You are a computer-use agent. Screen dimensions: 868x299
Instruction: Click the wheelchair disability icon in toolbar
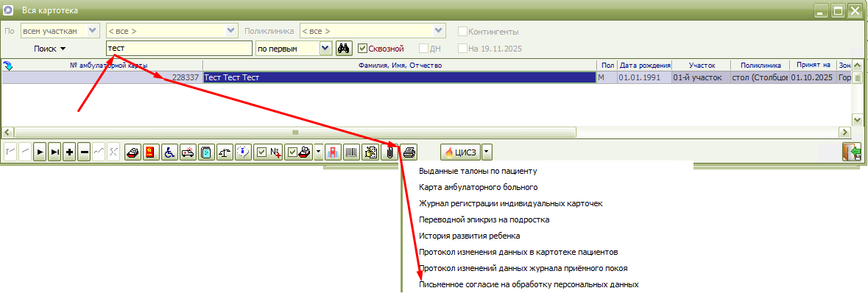[x=169, y=152]
